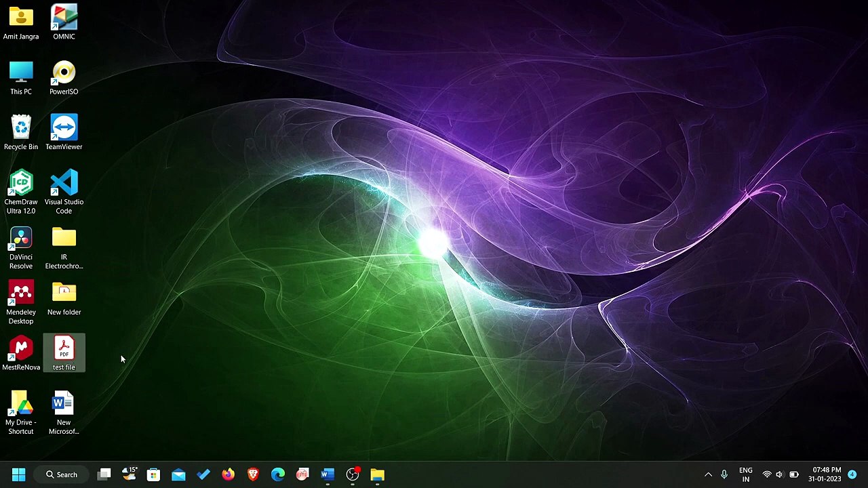Screen dimensions: 868x488
Task: Select the This PC desktop icon
Action: point(21,78)
